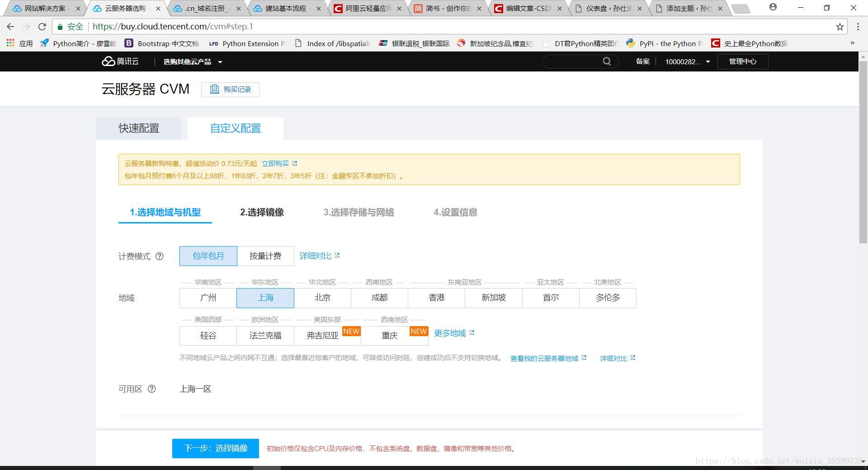
Task: Choose 广州 region
Action: [x=208, y=298]
